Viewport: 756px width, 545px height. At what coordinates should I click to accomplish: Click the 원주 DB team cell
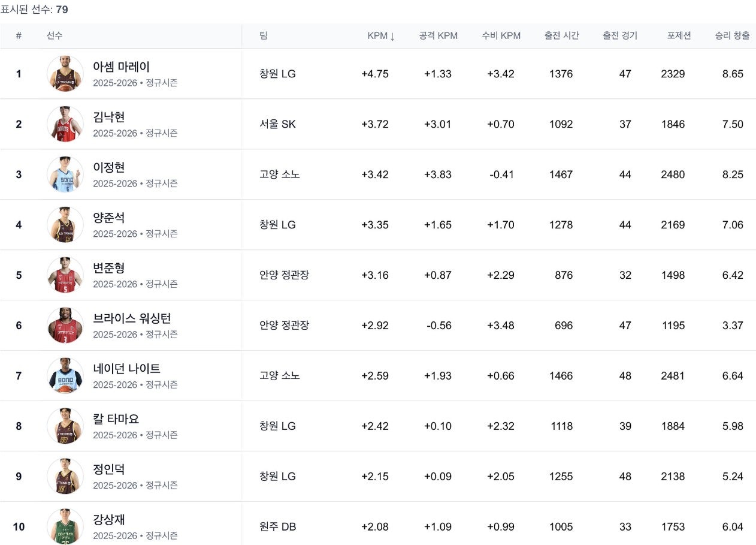(x=278, y=527)
